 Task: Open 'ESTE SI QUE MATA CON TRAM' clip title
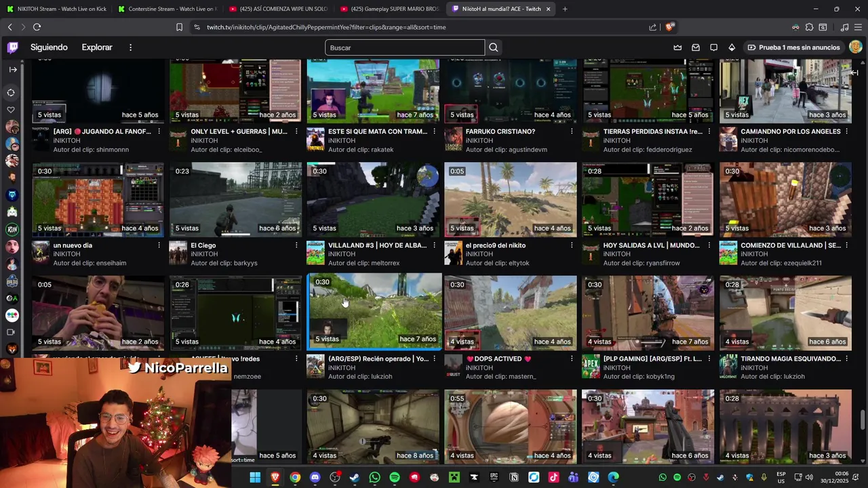click(378, 131)
